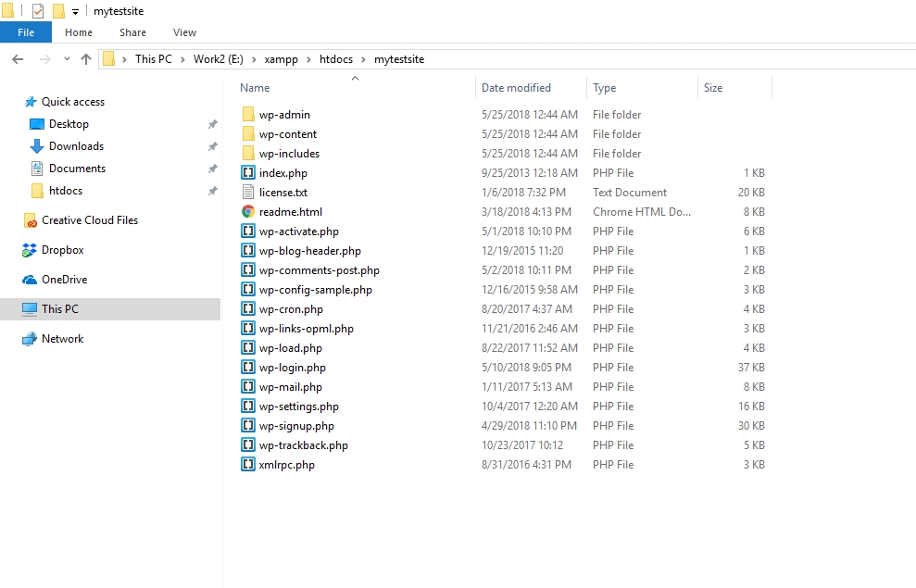Click the index.php file icon
This screenshot has width=916, height=588.
point(248,172)
